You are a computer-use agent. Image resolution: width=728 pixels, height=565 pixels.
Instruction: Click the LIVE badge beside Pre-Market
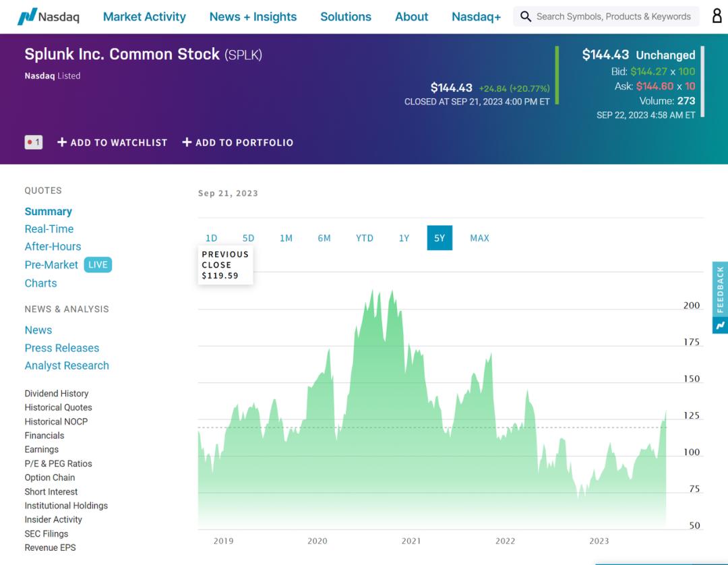(x=98, y=264)
